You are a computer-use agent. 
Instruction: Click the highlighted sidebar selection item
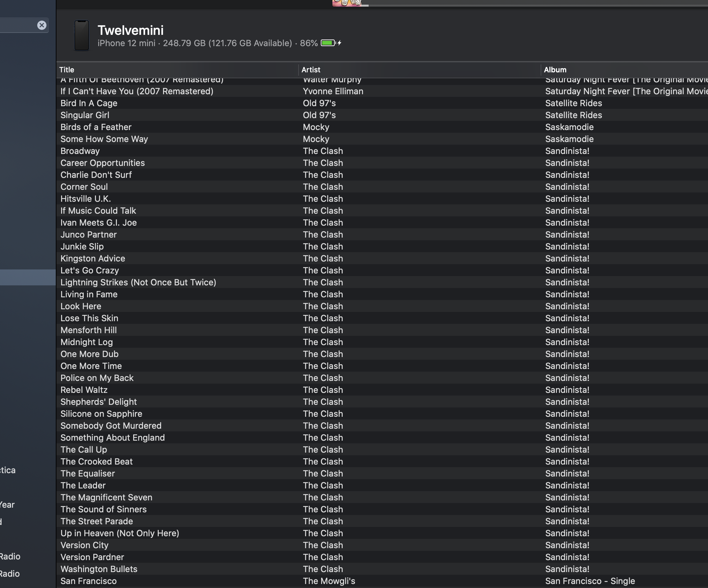tap(28, 277)
